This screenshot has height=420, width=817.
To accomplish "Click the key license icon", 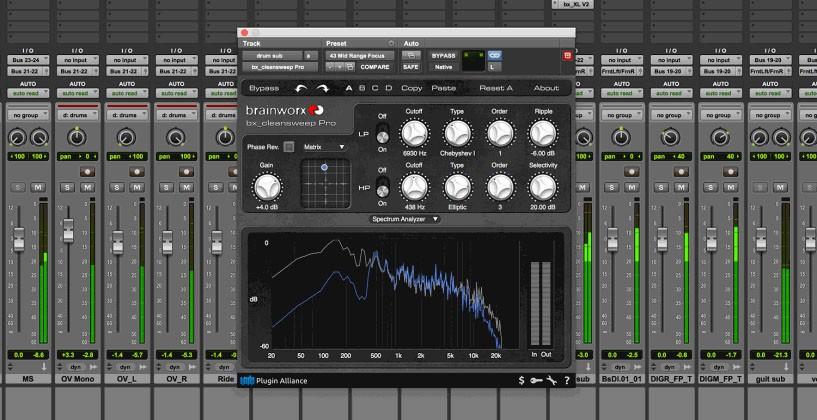I will [536, 381].
